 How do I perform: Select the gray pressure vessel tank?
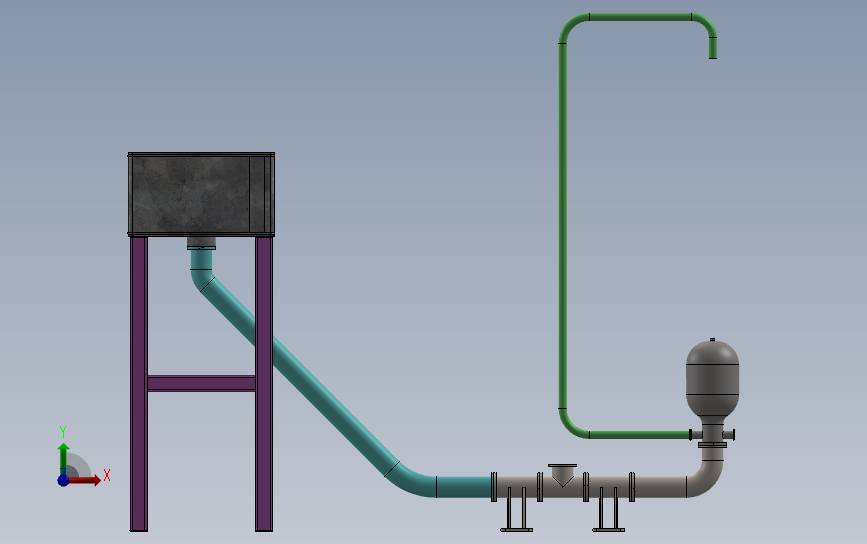click(712, 379)
